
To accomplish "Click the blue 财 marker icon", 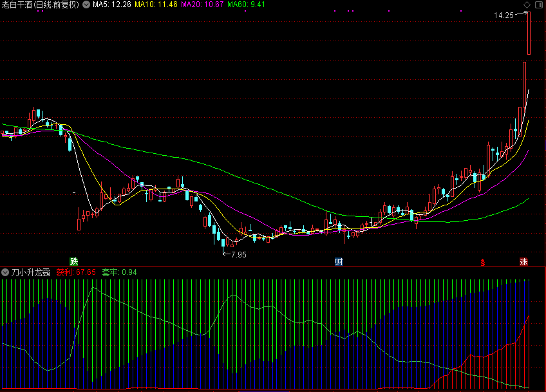I will coord(339,261).
